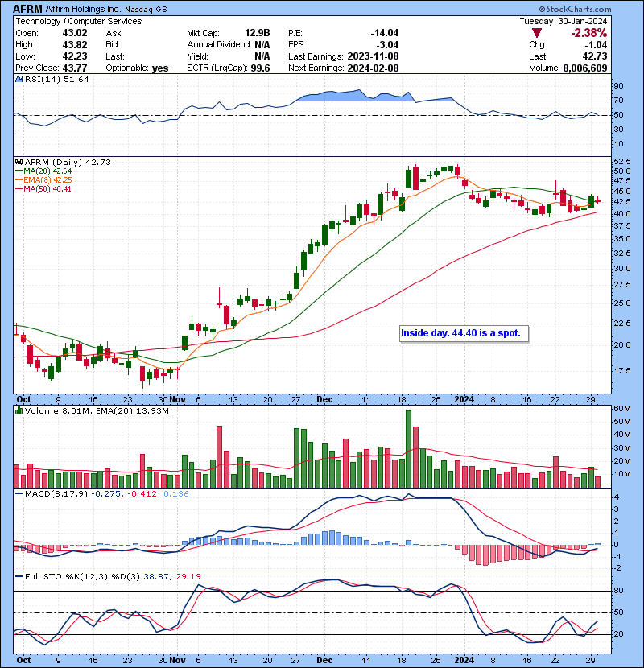The image size is (644, 668).
Task: Click the 52.5 price axis label
Action: pos(621,162)
